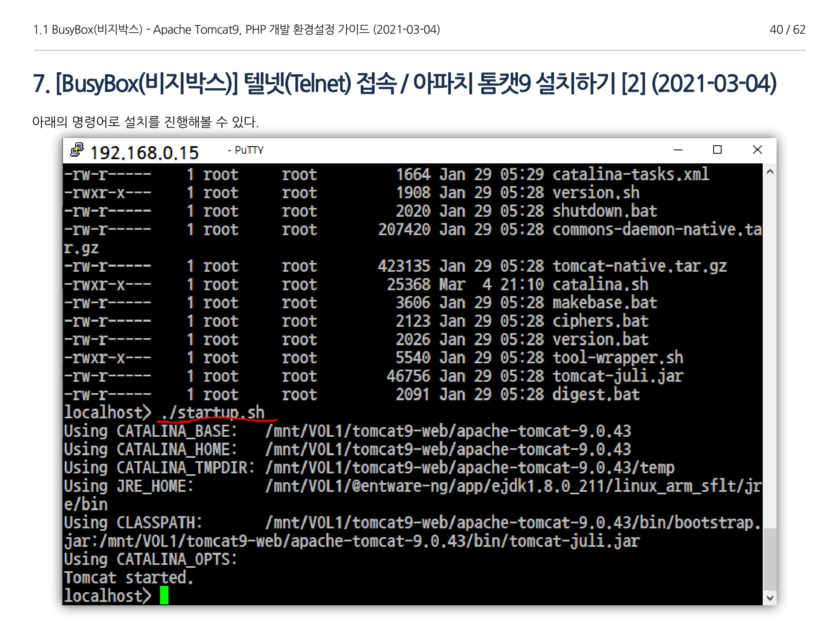Screen dimensions: 840x630
Task: Click the 192.168.0.15 PuTTY title text
Action: pos(144,153)
